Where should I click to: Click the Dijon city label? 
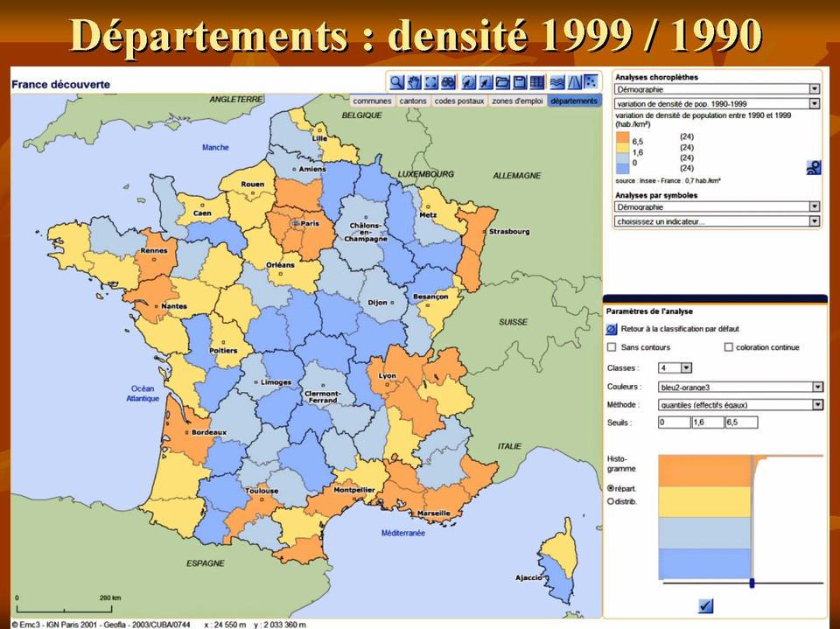tap(378, 302)
